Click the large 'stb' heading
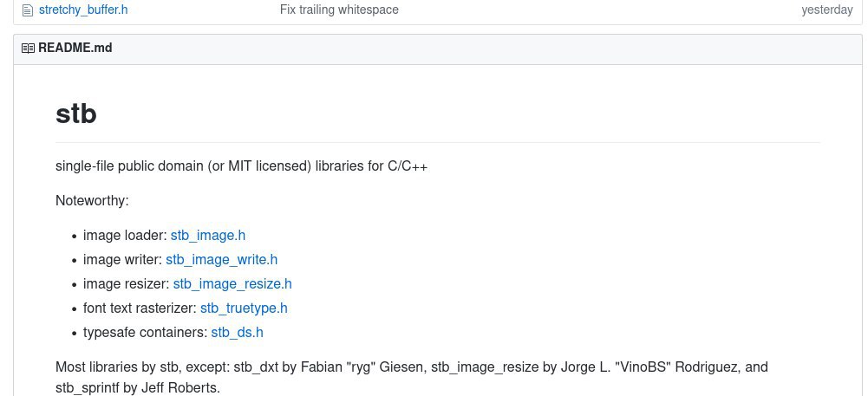This screenshot has height=396, width=868. tap(76, 114)
